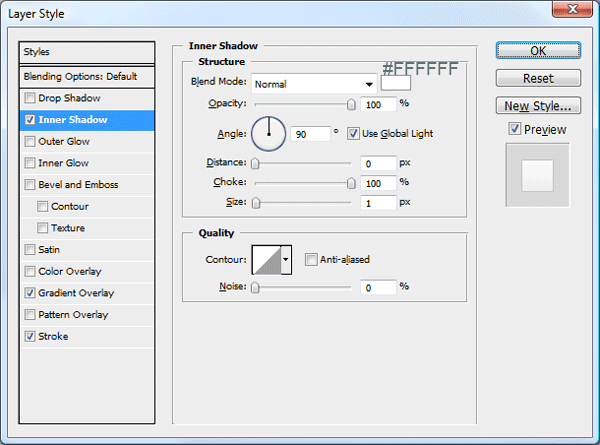The height and width of the screenshot is (445, 600).
Task: Click the OK button
Action: click(x=538, y=51)
